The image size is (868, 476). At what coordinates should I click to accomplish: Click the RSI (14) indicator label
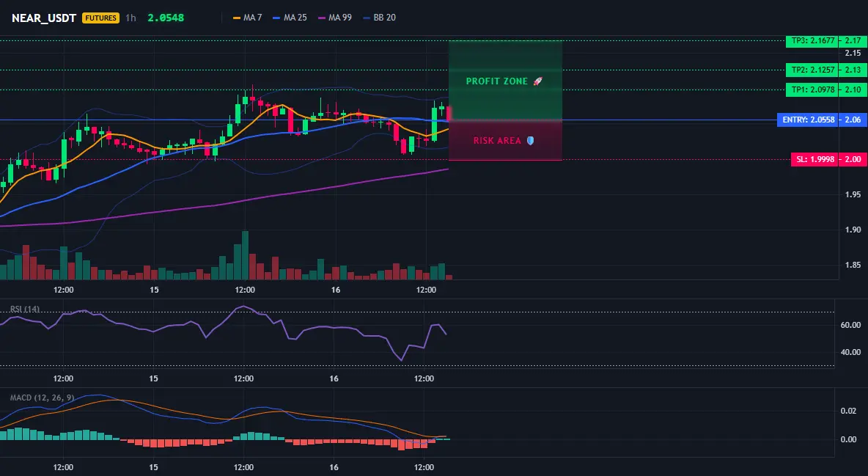tap(25, 310)
